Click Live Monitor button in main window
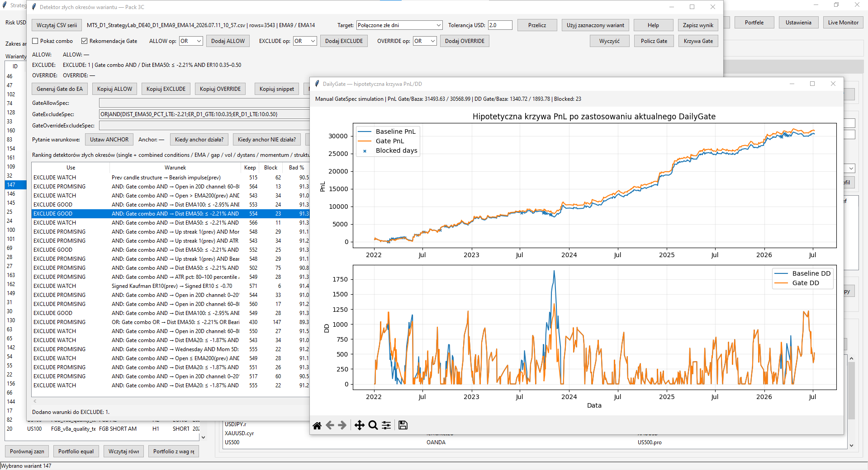Viewport: 868px width, 470px height. click(x=843, y=23)
